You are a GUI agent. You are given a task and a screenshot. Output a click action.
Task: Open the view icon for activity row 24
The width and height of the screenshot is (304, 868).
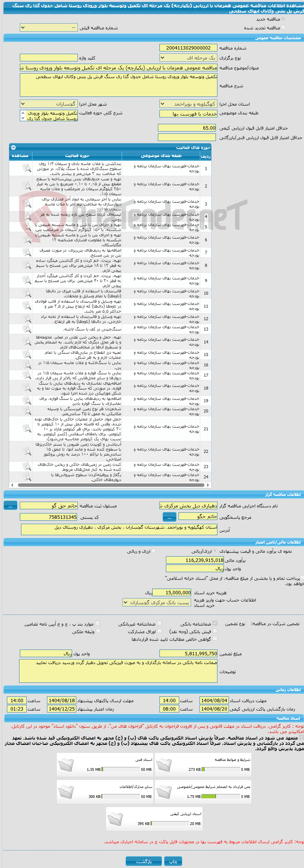point(26,477)
